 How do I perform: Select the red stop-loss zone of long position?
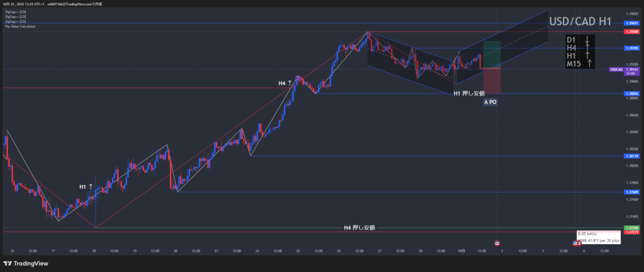click(x=492, y=81)
